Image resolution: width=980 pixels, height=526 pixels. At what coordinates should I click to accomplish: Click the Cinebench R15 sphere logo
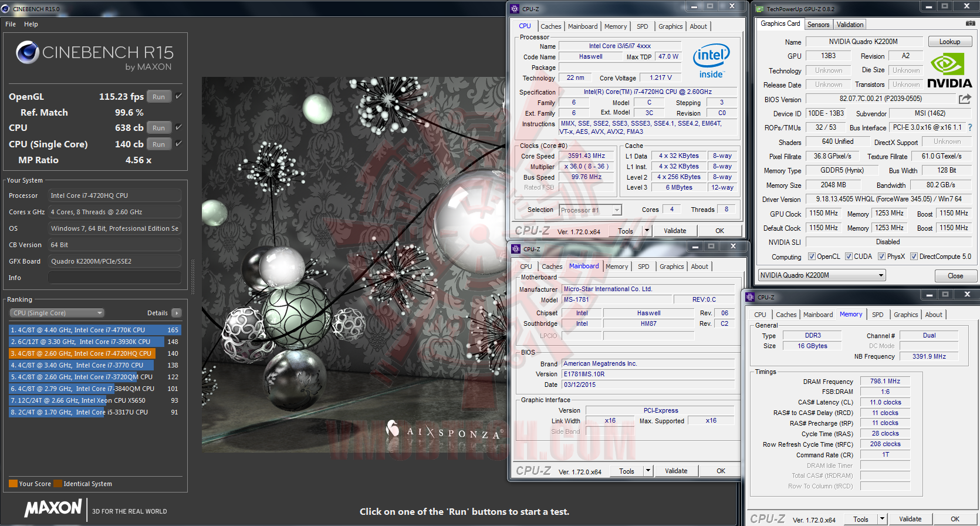[28, 52]
